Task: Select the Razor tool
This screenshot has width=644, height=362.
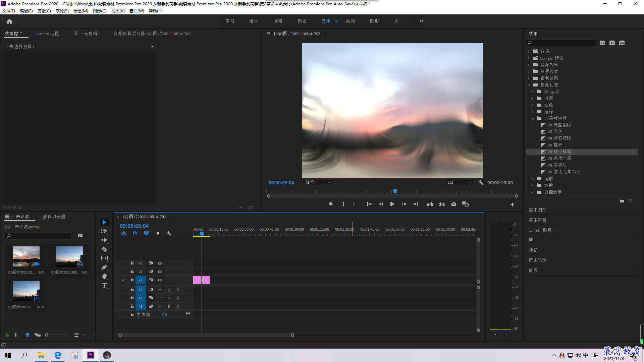Action: (x=104, y=249)
